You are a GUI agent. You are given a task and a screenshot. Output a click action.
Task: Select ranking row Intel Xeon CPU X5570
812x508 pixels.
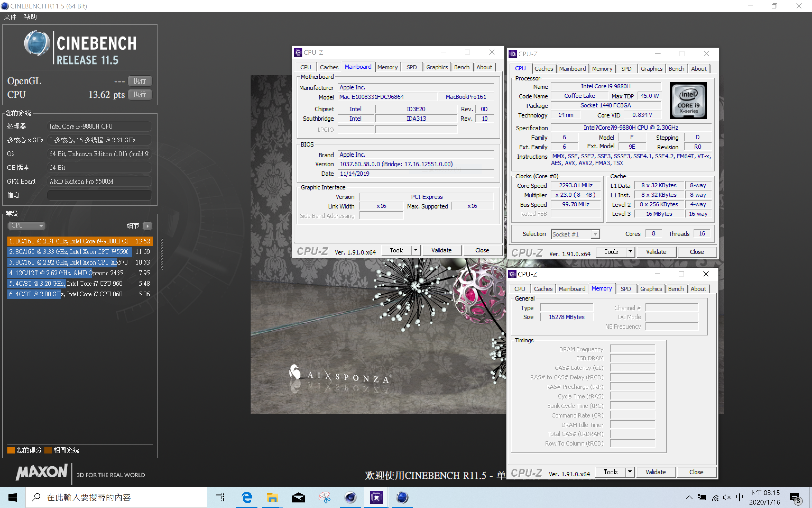[x=80, y=262]
